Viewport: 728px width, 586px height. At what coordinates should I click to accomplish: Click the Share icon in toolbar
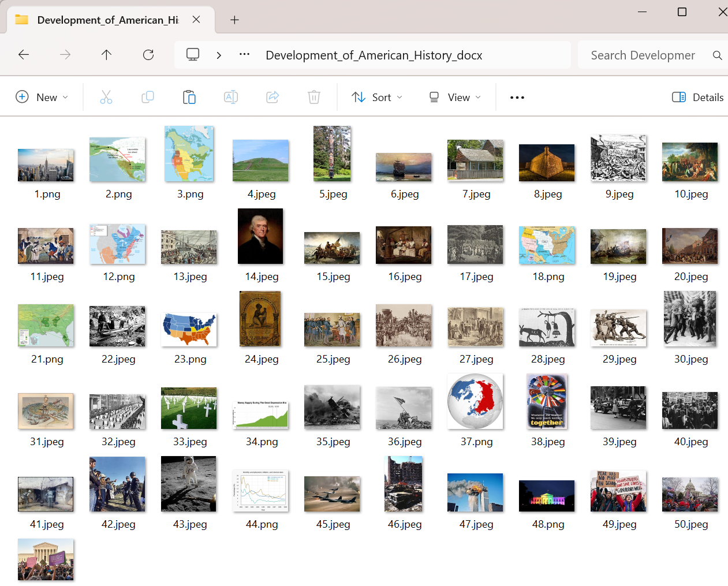pyautogui.click(x=272, y=97)
